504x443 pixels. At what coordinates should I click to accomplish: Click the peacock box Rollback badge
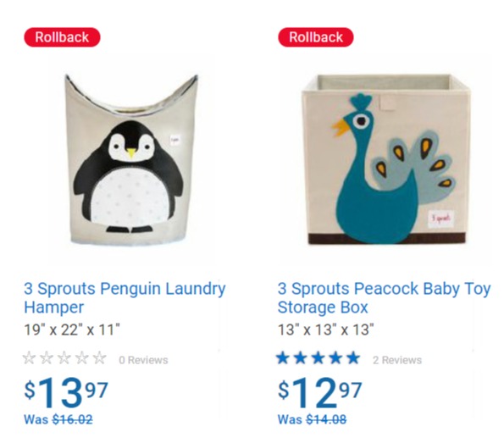(x=316, y=37)
